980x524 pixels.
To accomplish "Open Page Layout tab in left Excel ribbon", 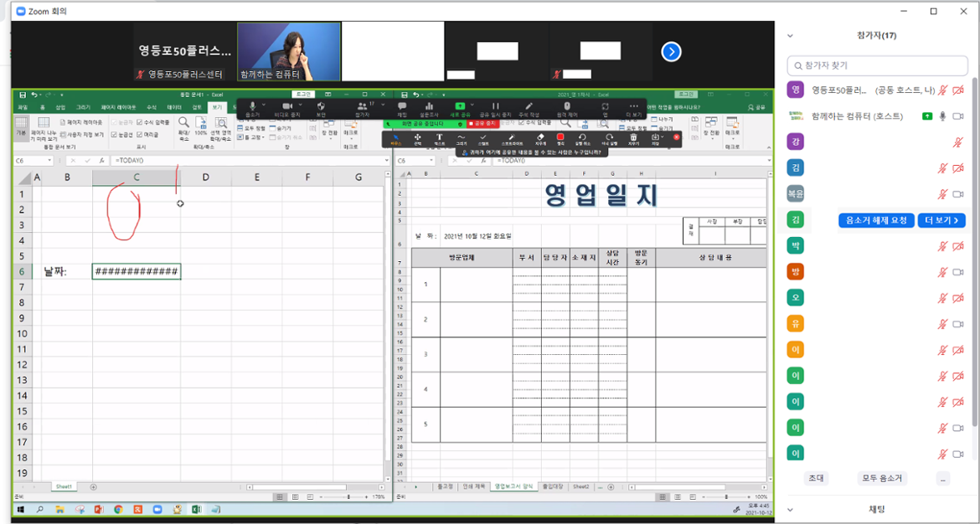I will click(119, 107).
